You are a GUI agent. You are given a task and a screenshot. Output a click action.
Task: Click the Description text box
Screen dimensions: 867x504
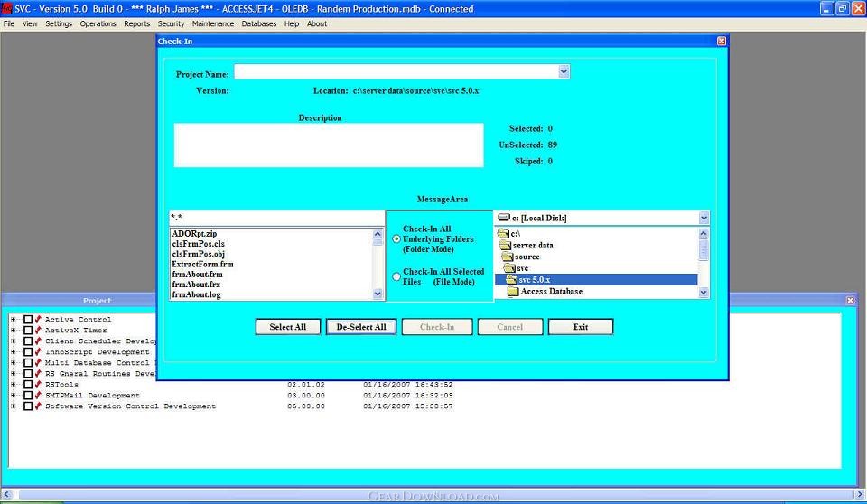329,145
